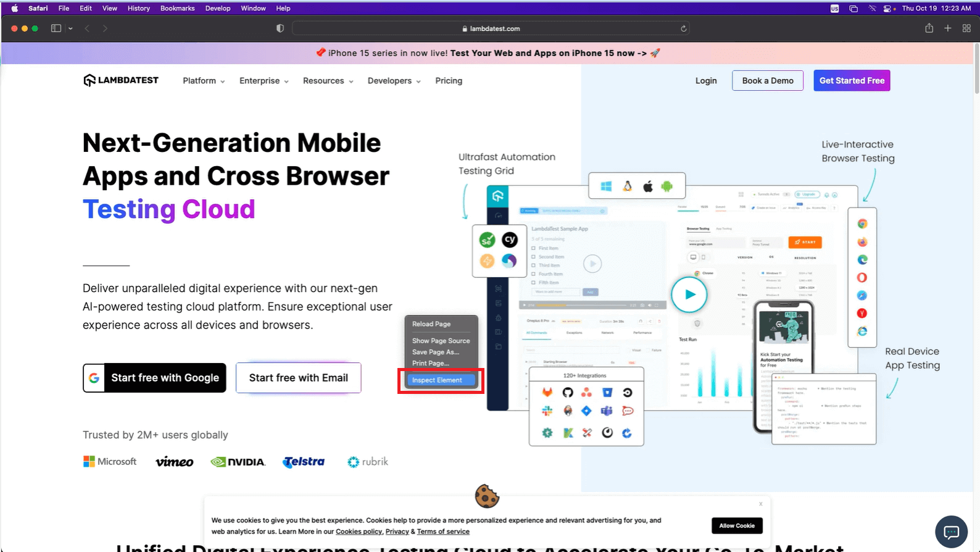Click the Pricing link

(x=449, y=81)
